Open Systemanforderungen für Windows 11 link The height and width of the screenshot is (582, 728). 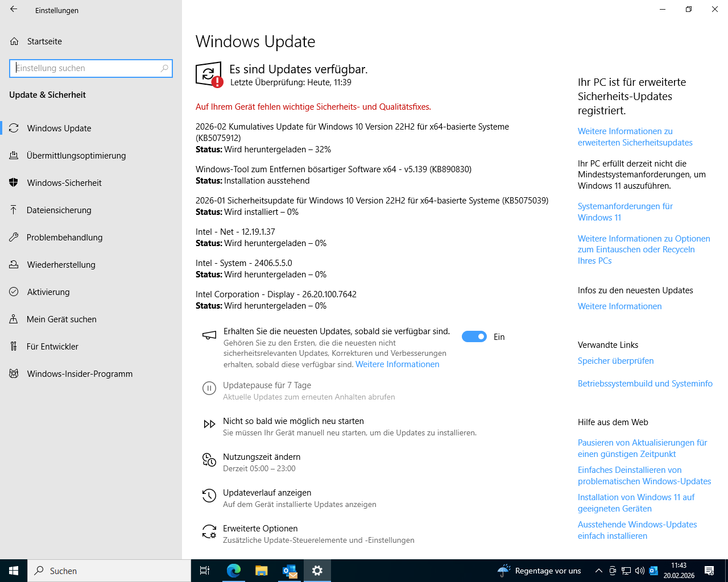coord(625,212)
